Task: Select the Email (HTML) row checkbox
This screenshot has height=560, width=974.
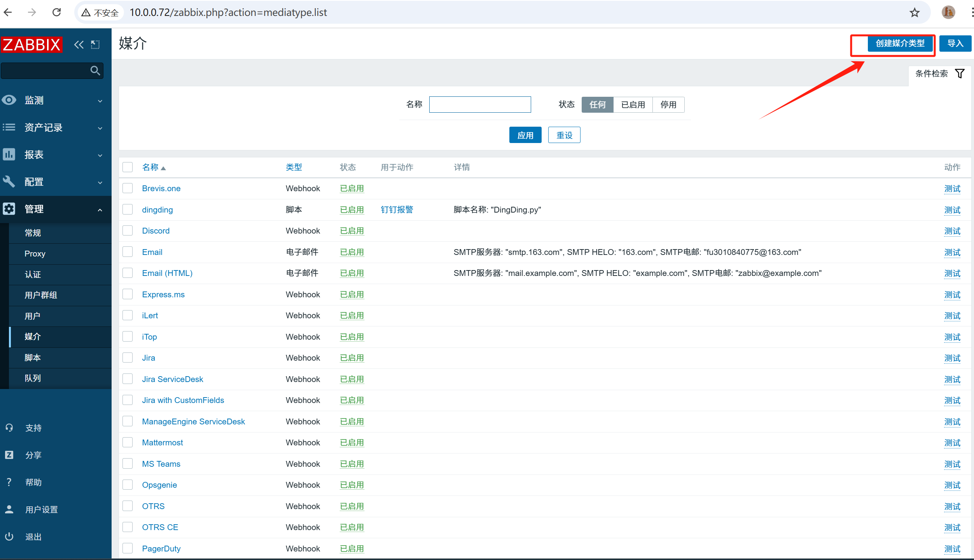Action: (x=128, y=273)
